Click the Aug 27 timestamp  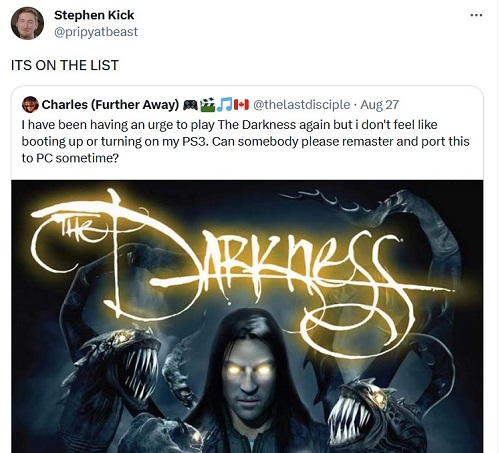tap(379, 105)
